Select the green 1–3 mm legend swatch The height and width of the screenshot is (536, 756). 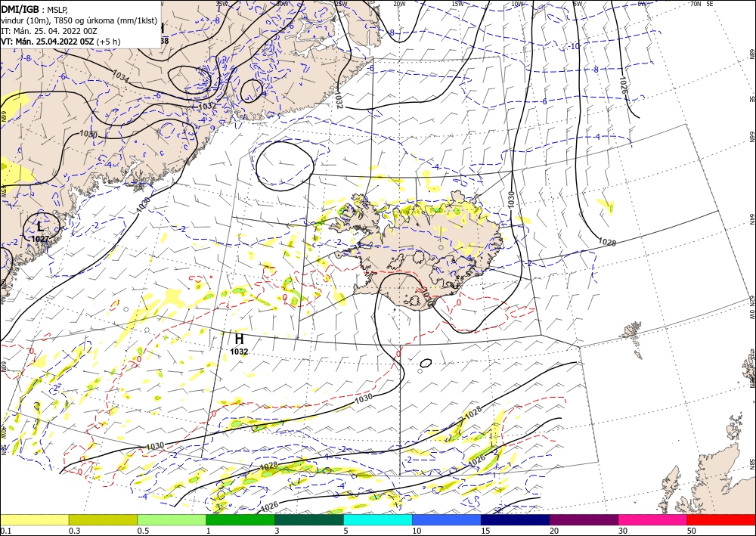point(240,519)
